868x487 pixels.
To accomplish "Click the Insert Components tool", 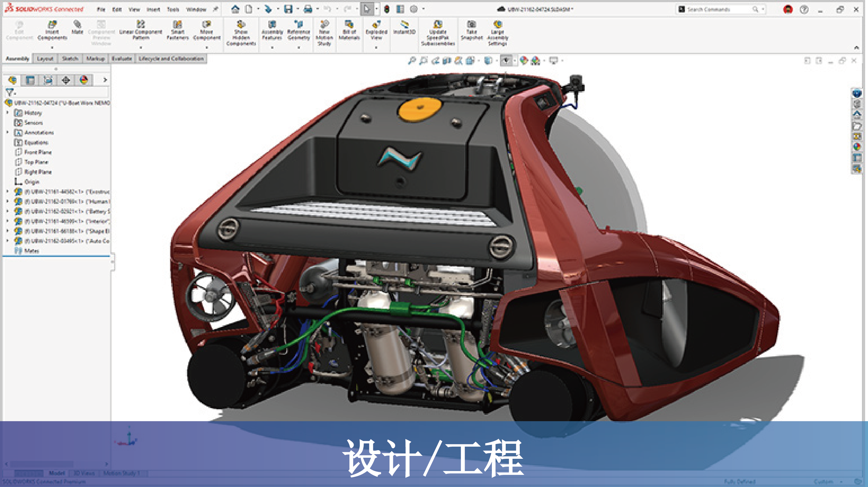I will [x=52, y=30].
